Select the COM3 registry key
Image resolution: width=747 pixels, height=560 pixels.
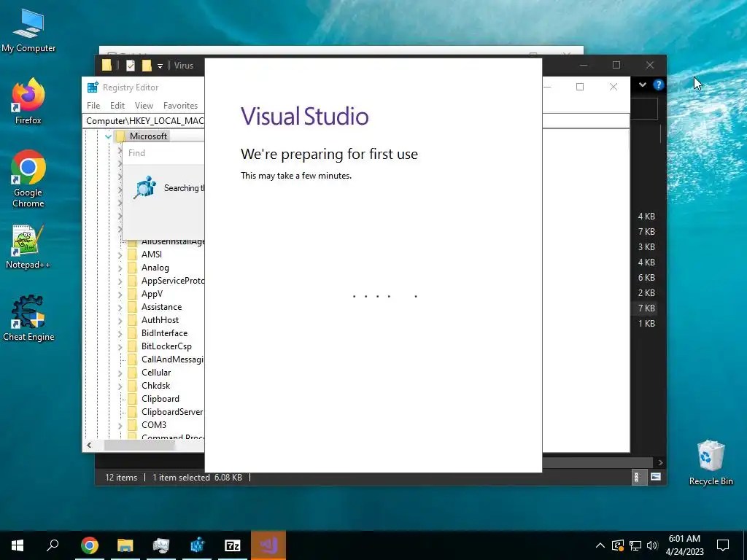(x=153, y=425)
